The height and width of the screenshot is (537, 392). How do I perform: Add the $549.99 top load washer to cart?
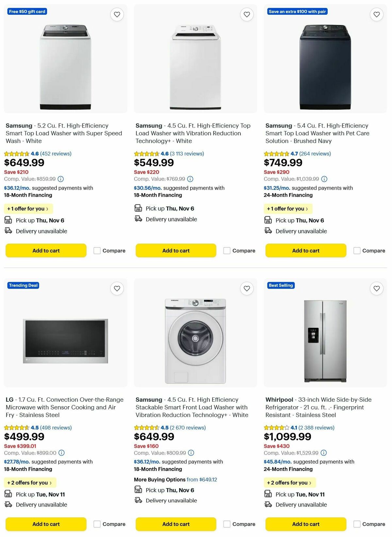pyautogui.click(x=176, y=250)
